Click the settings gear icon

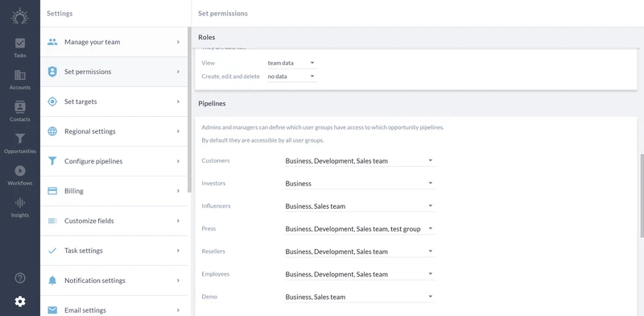click(19, 301)
